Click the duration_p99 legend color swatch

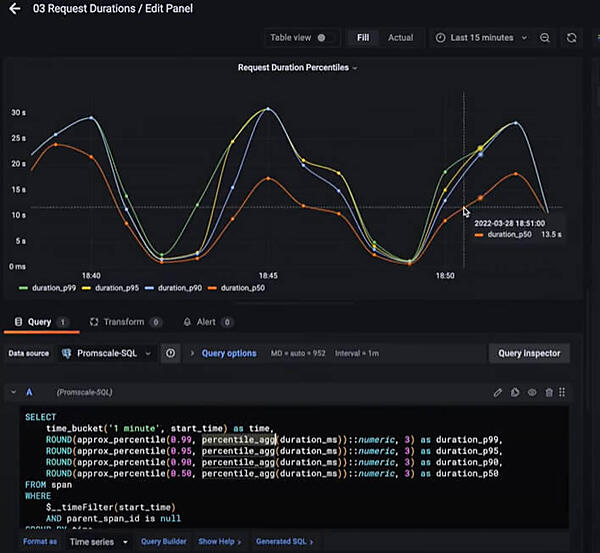coord(23,287)
